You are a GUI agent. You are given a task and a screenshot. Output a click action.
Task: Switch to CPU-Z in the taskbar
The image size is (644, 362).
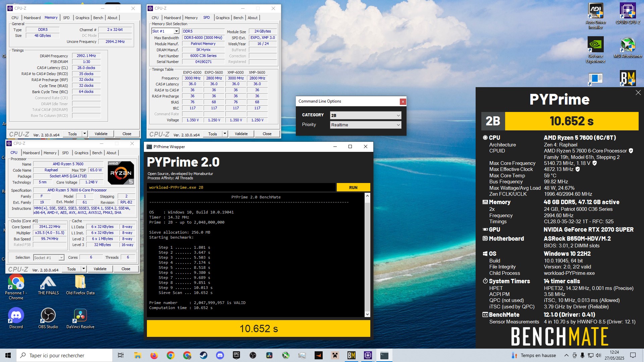coord(368,355)
